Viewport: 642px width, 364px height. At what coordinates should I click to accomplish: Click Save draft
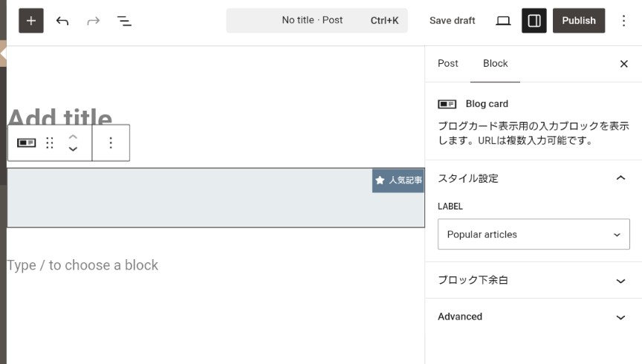(x=452, y=21)
